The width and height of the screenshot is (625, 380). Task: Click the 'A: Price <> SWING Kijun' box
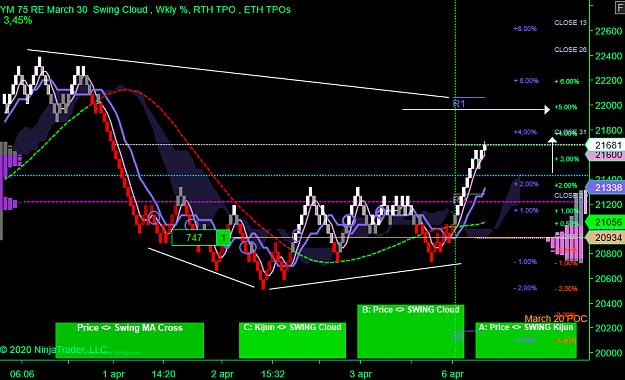[526, 340]
